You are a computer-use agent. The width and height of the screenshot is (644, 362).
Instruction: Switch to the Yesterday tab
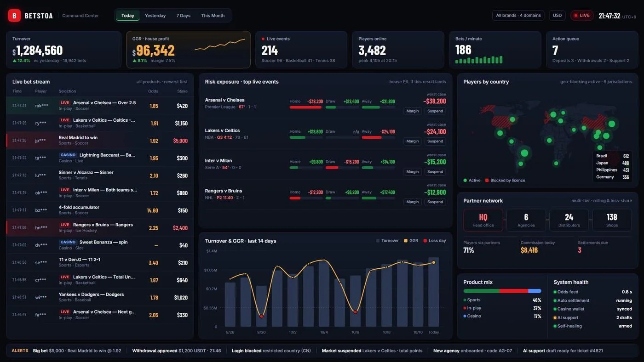[x=155, y=16]
